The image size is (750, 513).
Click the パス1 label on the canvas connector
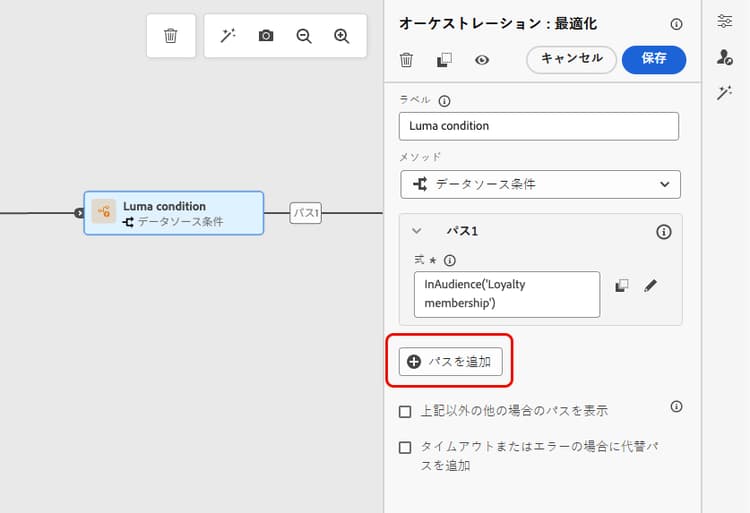306,213
